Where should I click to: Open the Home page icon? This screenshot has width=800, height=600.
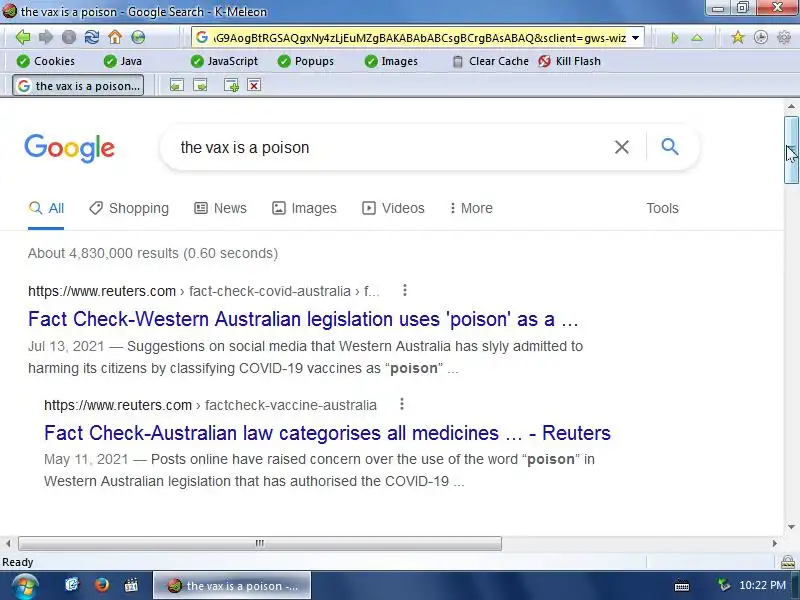pos(115,37)
